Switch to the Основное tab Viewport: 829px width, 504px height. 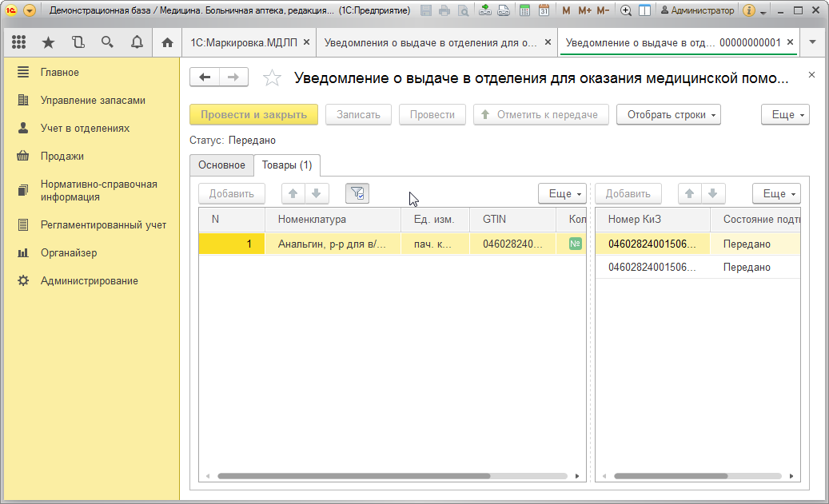click(221, 165)
